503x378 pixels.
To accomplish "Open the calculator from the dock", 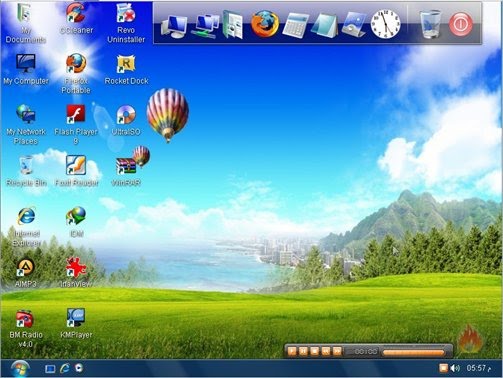I will pos(295,25).
